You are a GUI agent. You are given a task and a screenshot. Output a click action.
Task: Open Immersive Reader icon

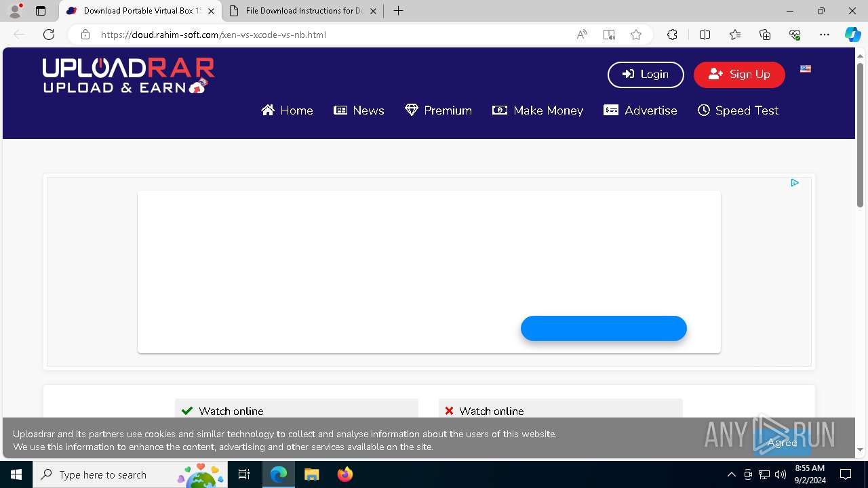609,35
